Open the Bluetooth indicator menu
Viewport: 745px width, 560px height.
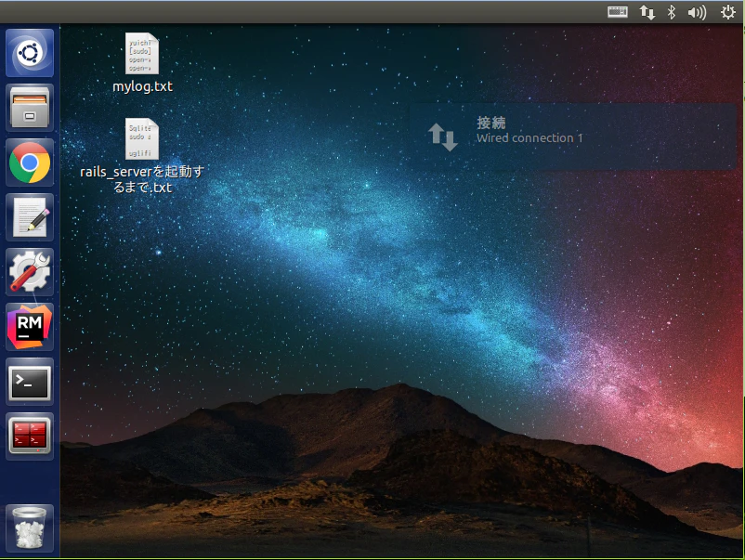[672, 12]
